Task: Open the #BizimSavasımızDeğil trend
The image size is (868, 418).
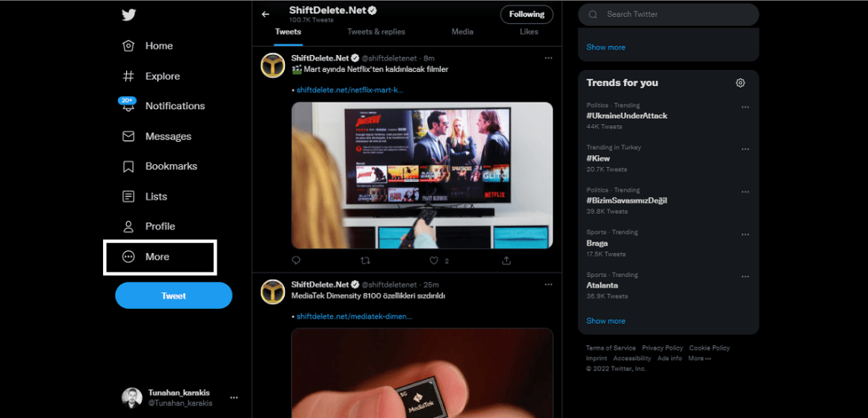Action: point(627,200)
